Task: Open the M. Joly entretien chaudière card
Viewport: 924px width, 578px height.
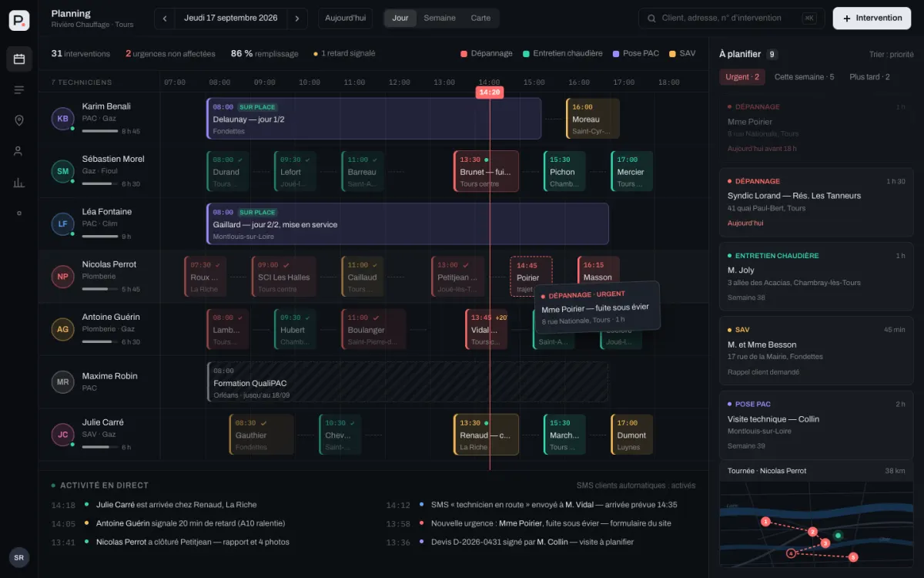Action: coord(816,277)
